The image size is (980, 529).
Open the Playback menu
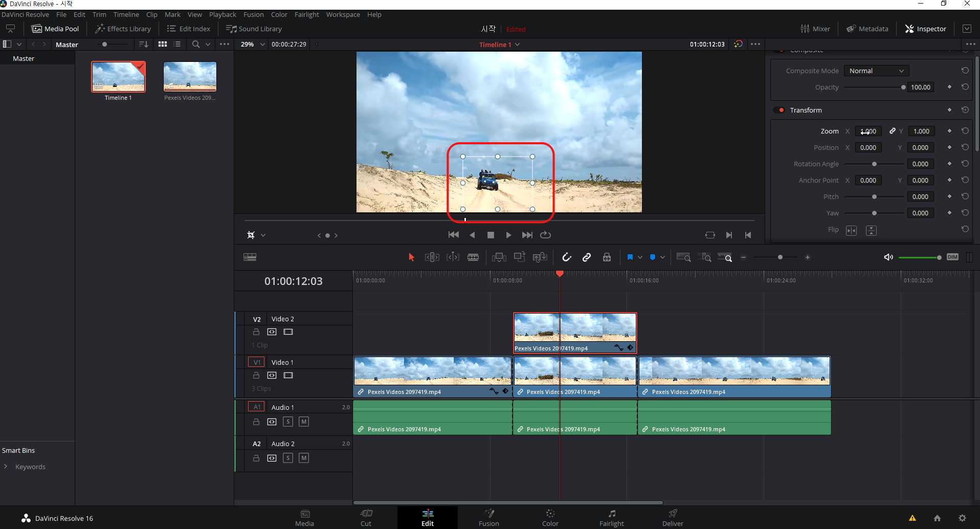coord(222,14)
